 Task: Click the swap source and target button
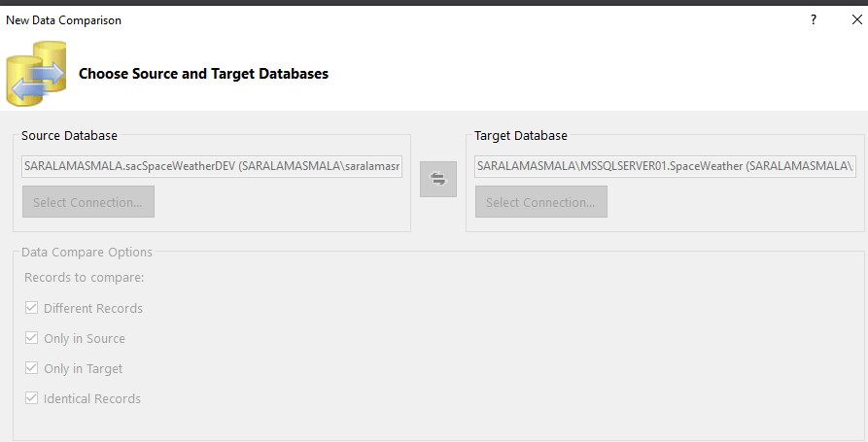pos(438,179)
